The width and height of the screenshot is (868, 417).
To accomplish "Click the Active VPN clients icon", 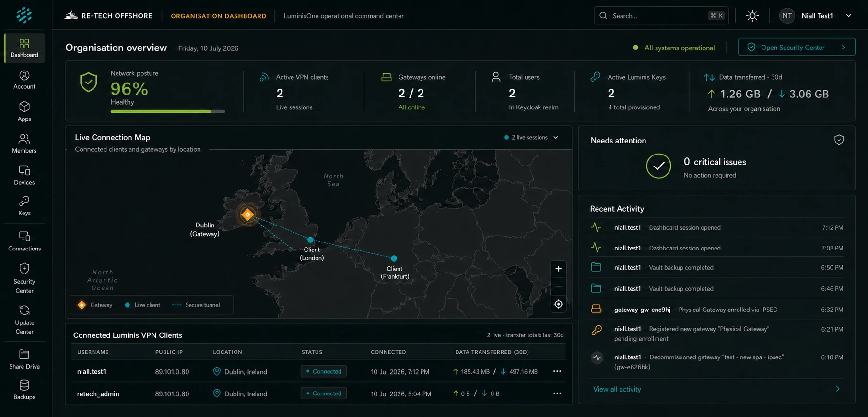I will 264,77.
